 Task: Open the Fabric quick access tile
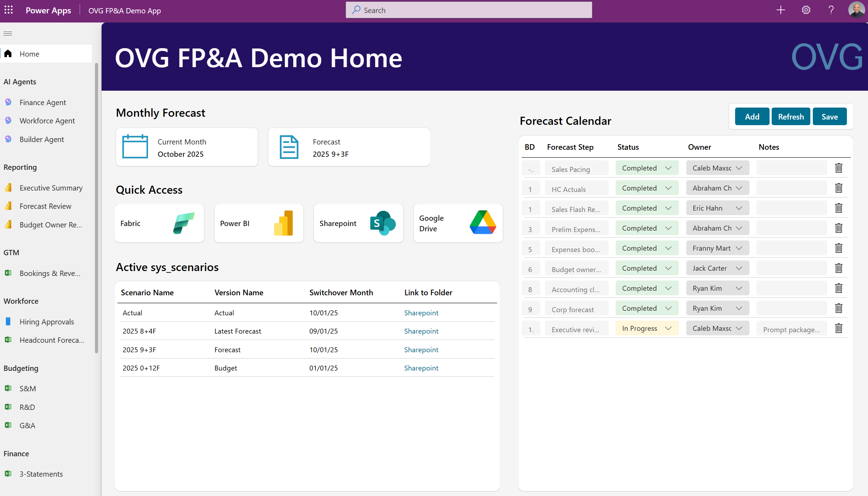159,223
